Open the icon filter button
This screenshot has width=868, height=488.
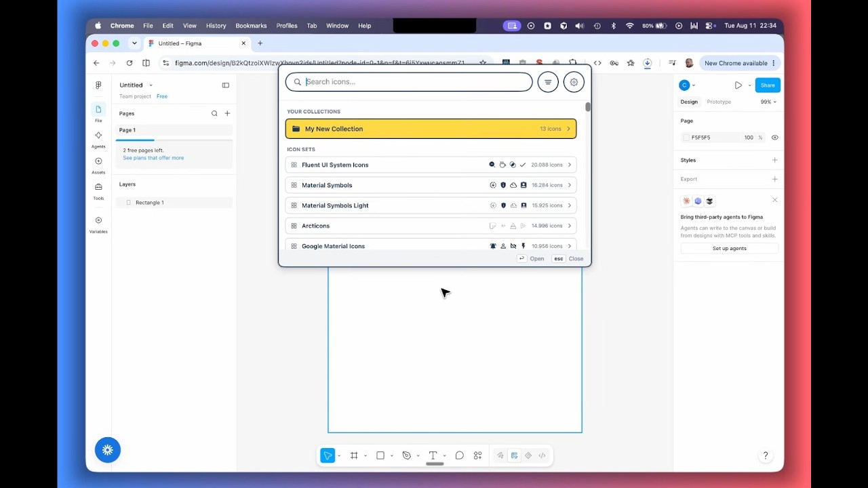click(x=548, y=82)
